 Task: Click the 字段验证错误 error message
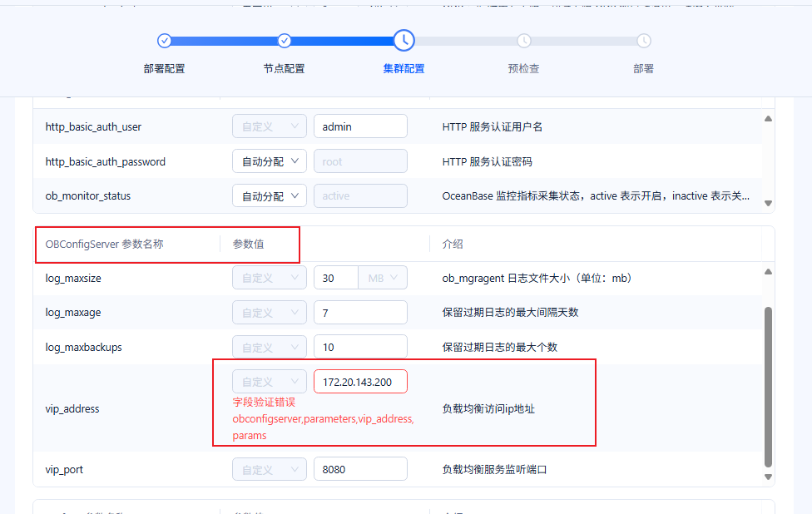pyautogui.click(x=323, y=418)
